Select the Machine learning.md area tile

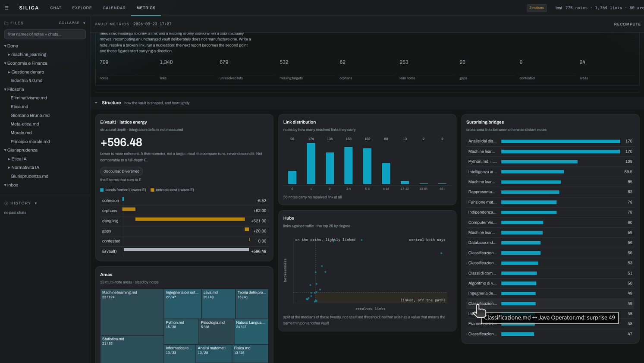pyautogui.click(x=132, y=312)
